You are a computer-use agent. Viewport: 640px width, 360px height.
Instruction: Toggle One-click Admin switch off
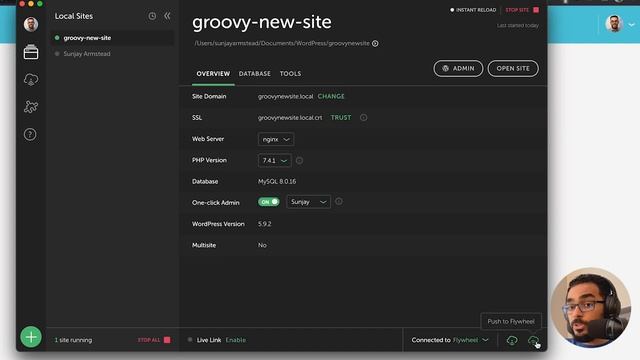(269, 202)
